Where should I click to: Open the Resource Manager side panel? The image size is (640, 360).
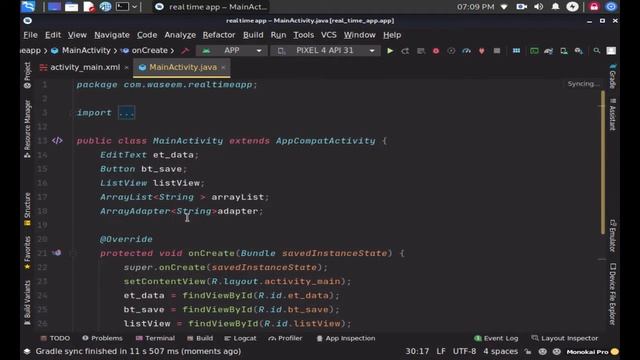pyautogui.click(x=27, y=129)
